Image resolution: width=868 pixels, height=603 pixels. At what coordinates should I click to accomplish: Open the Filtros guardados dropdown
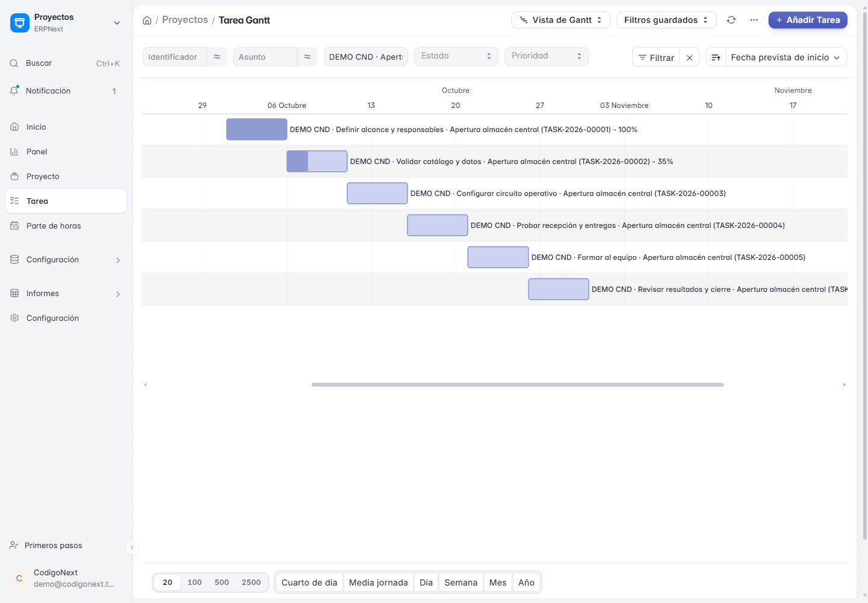(x=666, y=20)
